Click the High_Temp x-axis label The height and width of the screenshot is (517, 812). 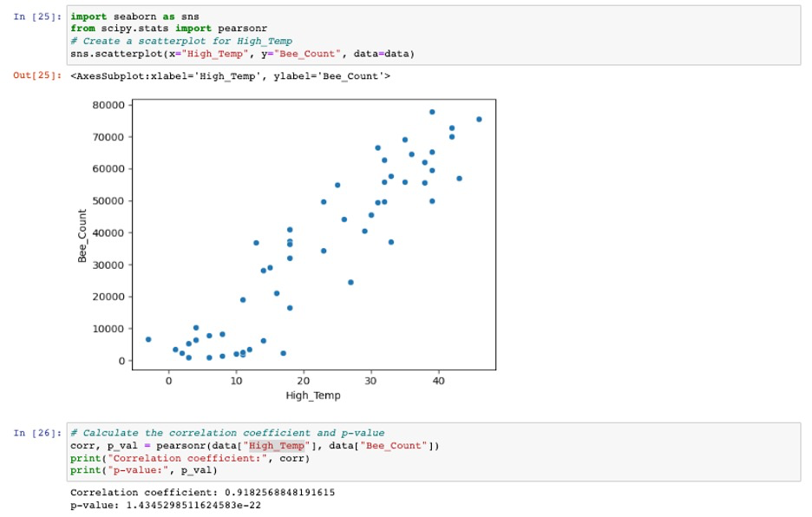[313, 396]
